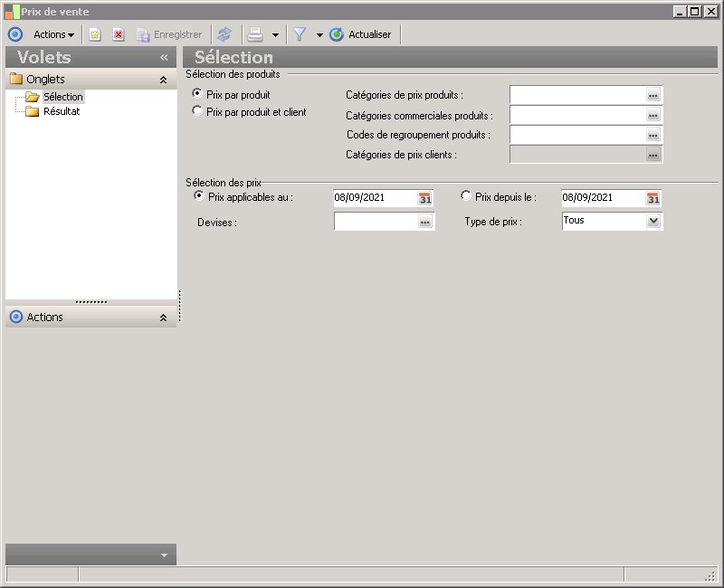Open calendar for Prix applicables au date
724x588 pixels.
coord(425,198)
